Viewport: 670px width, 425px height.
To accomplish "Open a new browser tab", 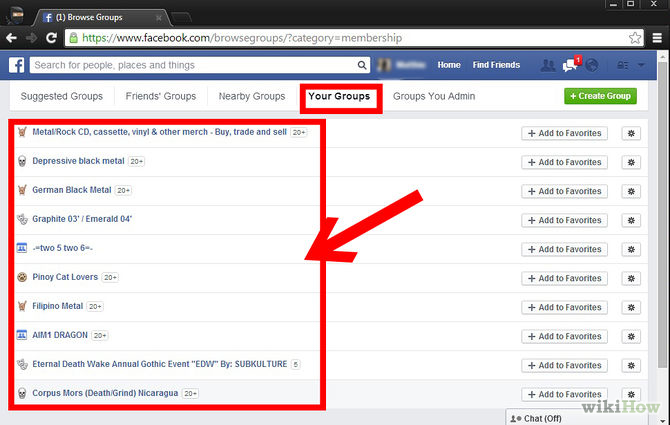I will [181, 18].
